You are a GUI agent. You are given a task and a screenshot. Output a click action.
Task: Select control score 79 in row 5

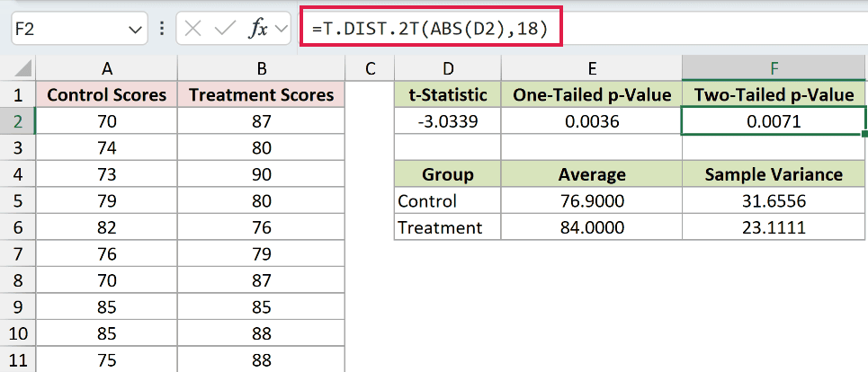tap(107, 201)
